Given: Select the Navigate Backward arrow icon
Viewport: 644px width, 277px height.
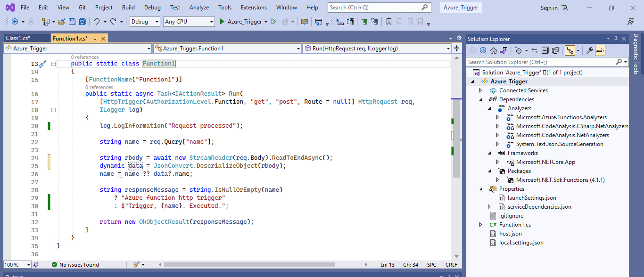Looking at the screenshot, I should point(14,21).
